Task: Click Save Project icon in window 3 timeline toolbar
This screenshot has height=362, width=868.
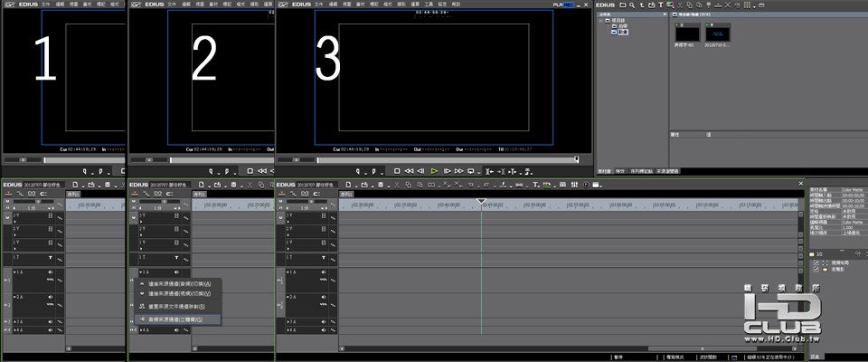Action: [381, 185]
